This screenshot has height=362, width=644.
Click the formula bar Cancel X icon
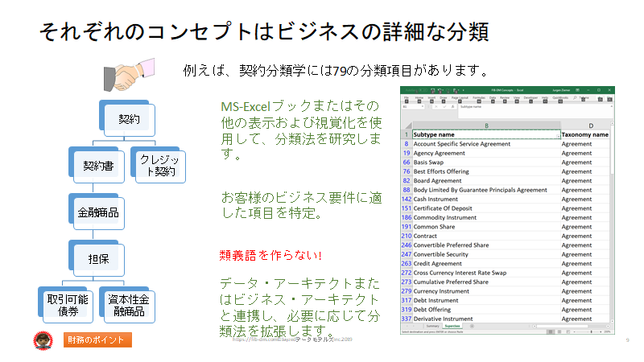point(436,107)
